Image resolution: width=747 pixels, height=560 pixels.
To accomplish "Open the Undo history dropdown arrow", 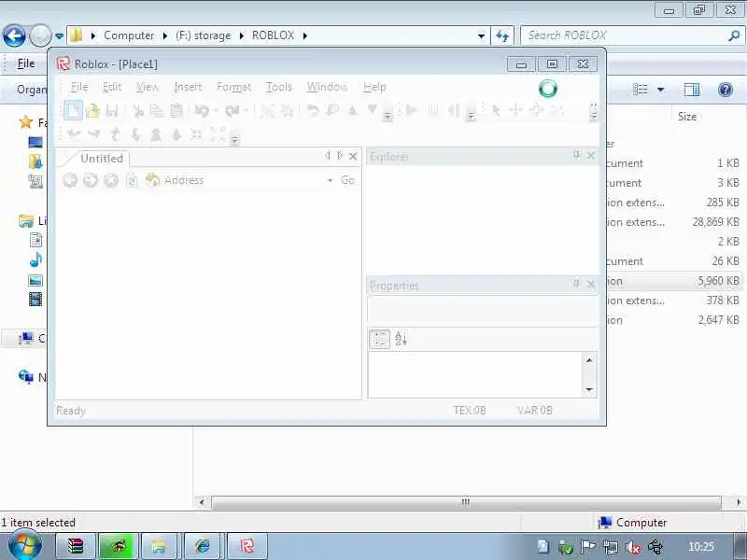I will pyautogui.click(x=216, y=111).
